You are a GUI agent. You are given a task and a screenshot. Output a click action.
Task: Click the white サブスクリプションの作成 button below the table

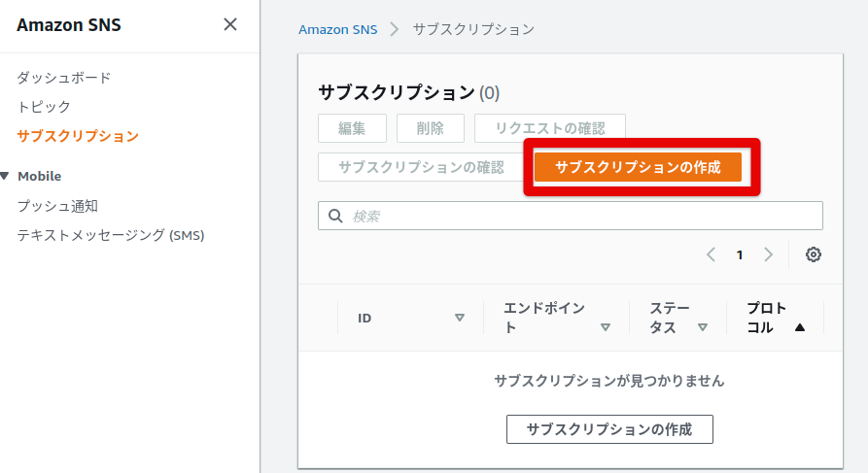(x=609, y=429)
